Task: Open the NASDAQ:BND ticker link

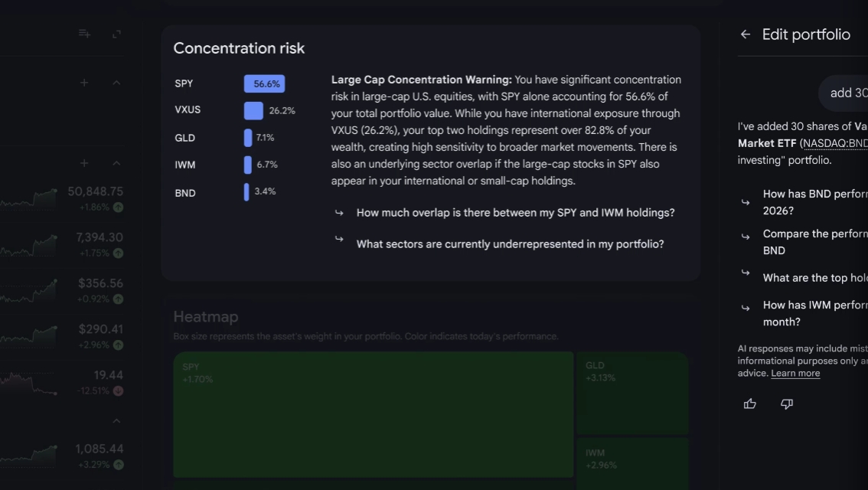Action: pos(835,143)
